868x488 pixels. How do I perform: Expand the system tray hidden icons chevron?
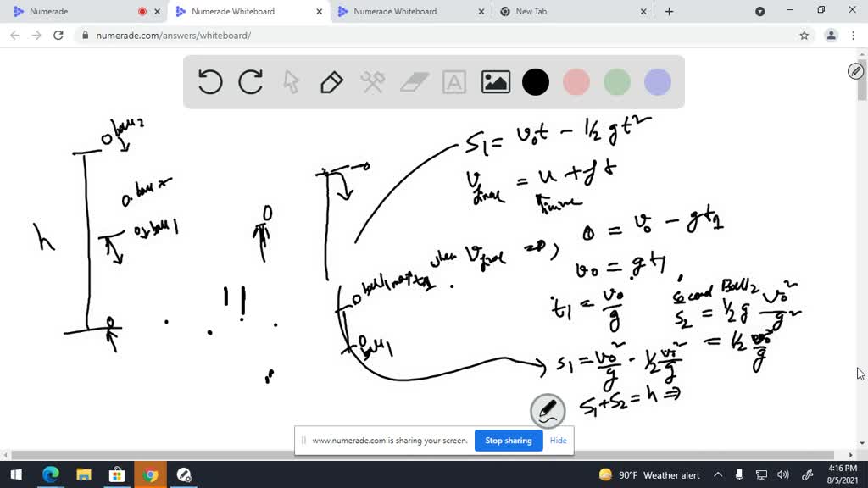tap(718, 475)
